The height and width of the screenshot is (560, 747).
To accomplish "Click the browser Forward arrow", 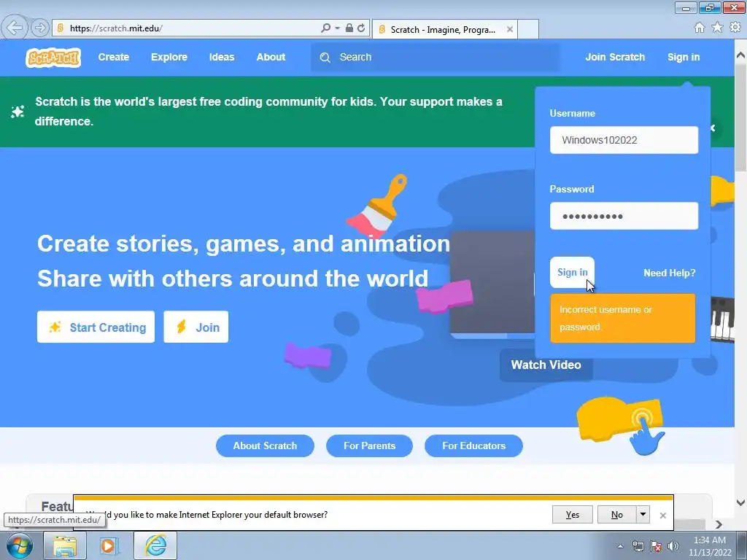I will click(x=40, y=28).
